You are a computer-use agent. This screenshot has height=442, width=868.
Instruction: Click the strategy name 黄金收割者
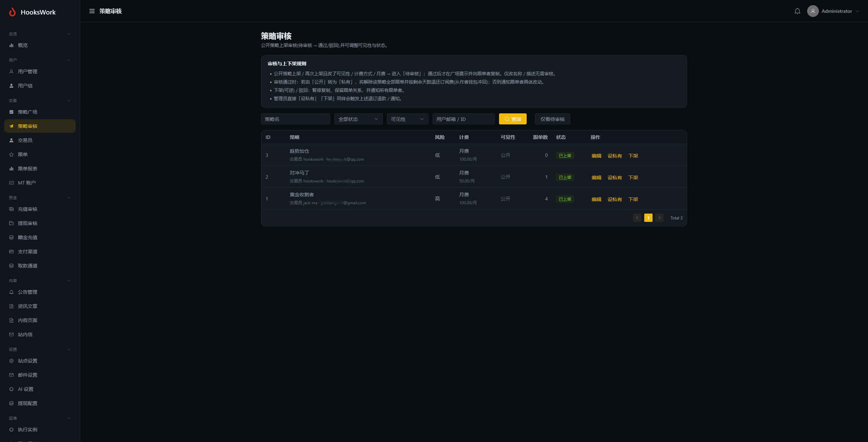pyautogui.click(x=302, y=195)
